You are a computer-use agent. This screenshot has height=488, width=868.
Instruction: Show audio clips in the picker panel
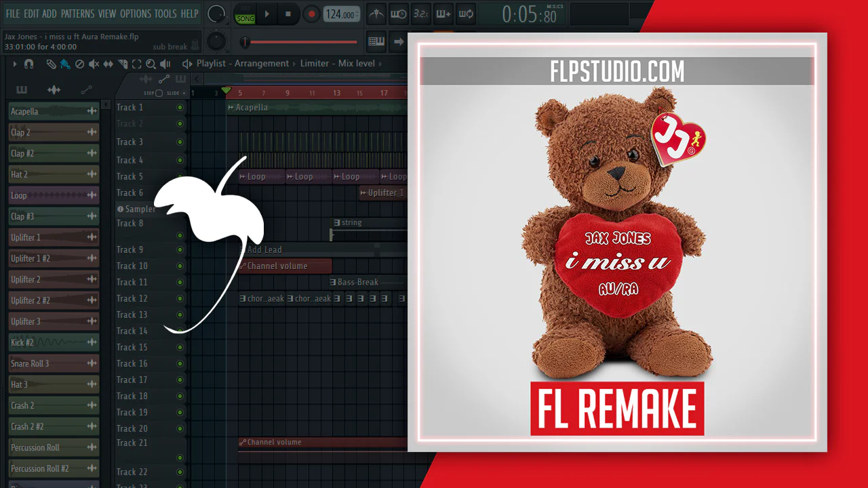(x=54, y=89)
